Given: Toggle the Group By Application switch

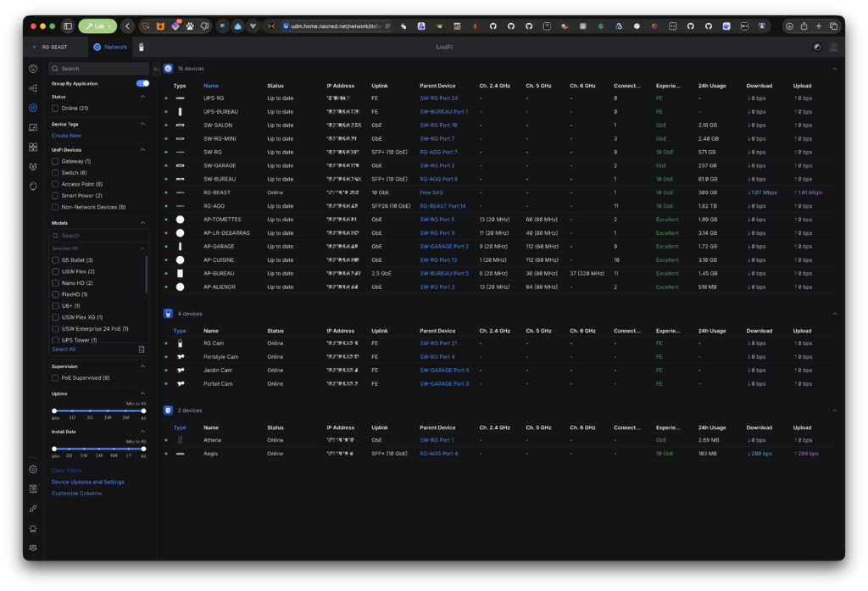Looking at the screenshot, I should [142, 84].
